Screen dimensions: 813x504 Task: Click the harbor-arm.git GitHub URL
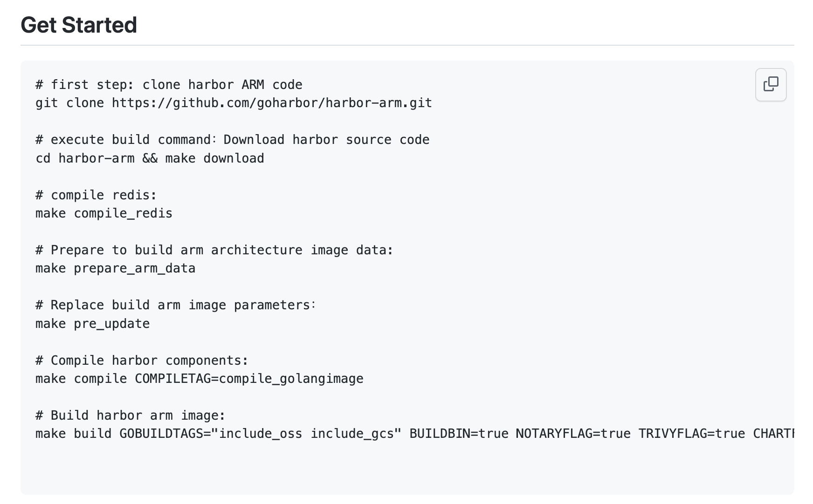click(x=272, y=103)
